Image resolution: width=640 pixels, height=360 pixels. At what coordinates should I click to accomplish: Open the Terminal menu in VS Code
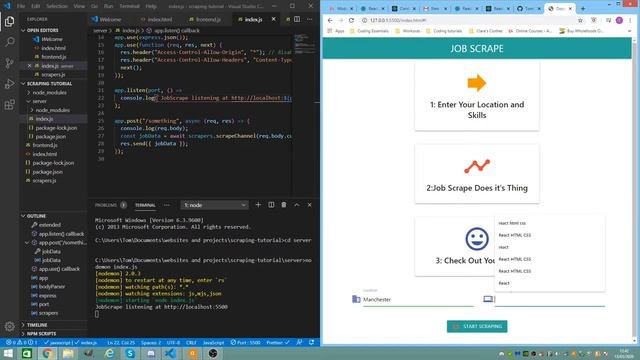129,6
